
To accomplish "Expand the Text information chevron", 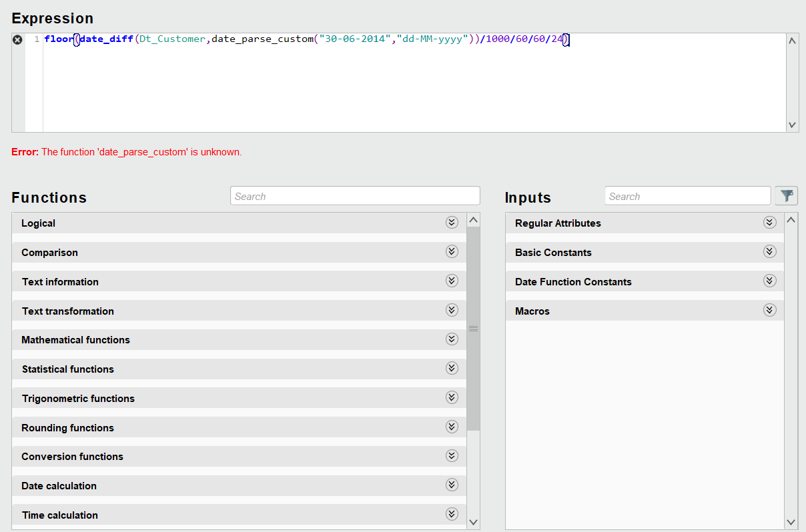I will pyautogui.click(x=452, y=281).
